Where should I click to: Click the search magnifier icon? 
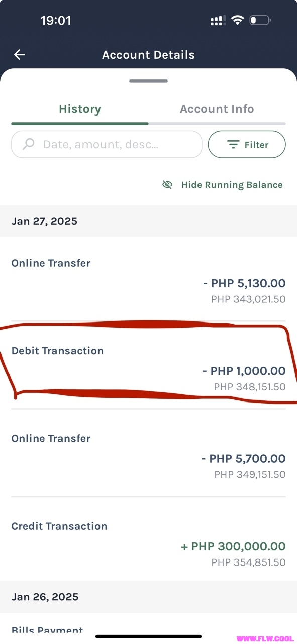[29, 144]
